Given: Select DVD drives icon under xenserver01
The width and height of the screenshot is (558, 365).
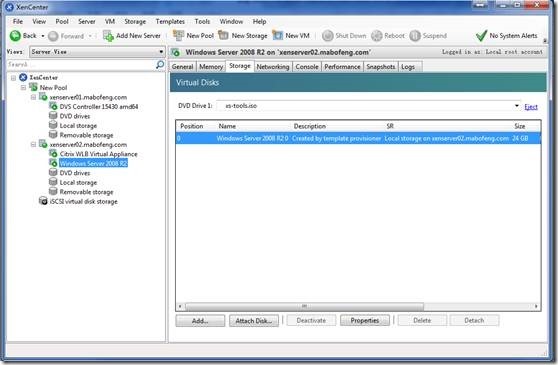Looking at the screenshot, I should point(53,116).
